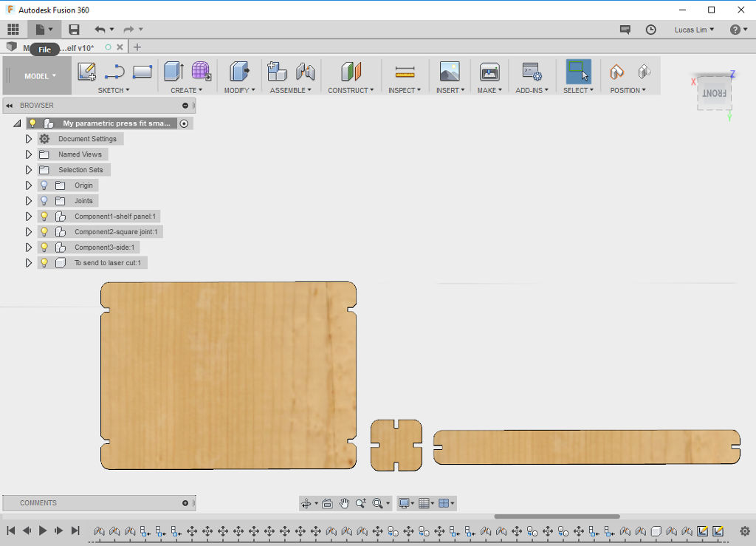Click the timeline horizontal scrollbar
Viewport: 756px width, 546px height.
point(557,517)
